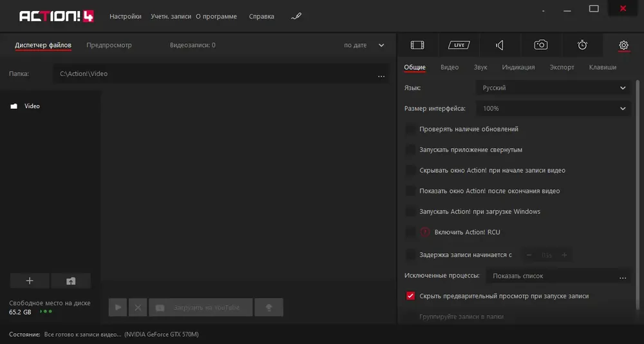Screen dimensions: 644x344
Task: Toggle Группируйте записи в папки checkbox
Action: pyautogui.click(x=410, y=316)
